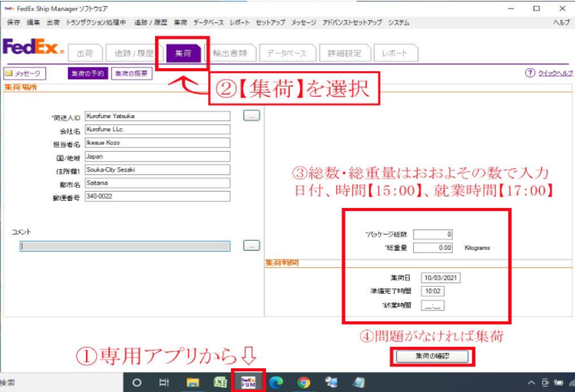Open the 輸出書類 tab
Image resolution: width=575 pixels, height=392 pixels.
(230, 53)
